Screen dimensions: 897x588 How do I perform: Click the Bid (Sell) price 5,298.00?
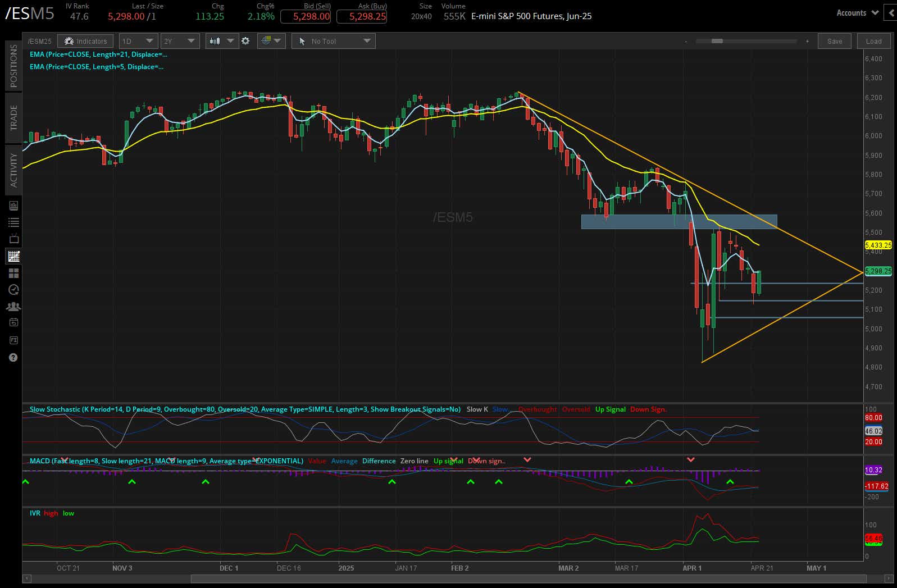[306, 16]
